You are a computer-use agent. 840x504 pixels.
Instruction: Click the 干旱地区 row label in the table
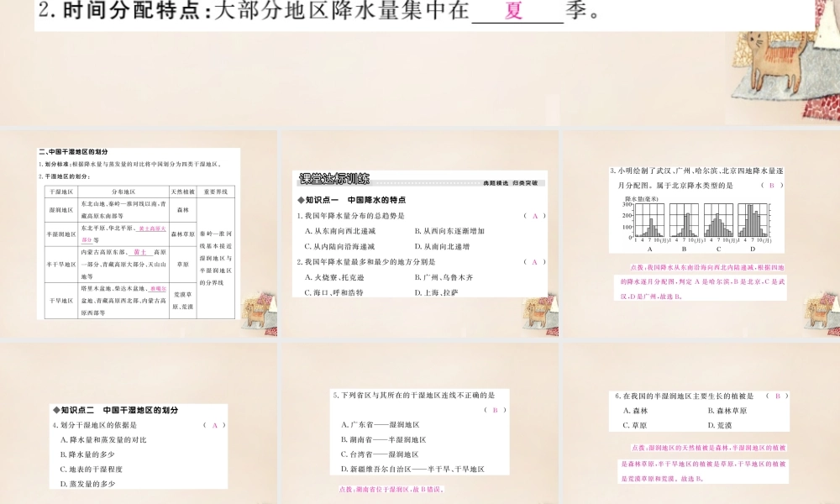[61, 301]
